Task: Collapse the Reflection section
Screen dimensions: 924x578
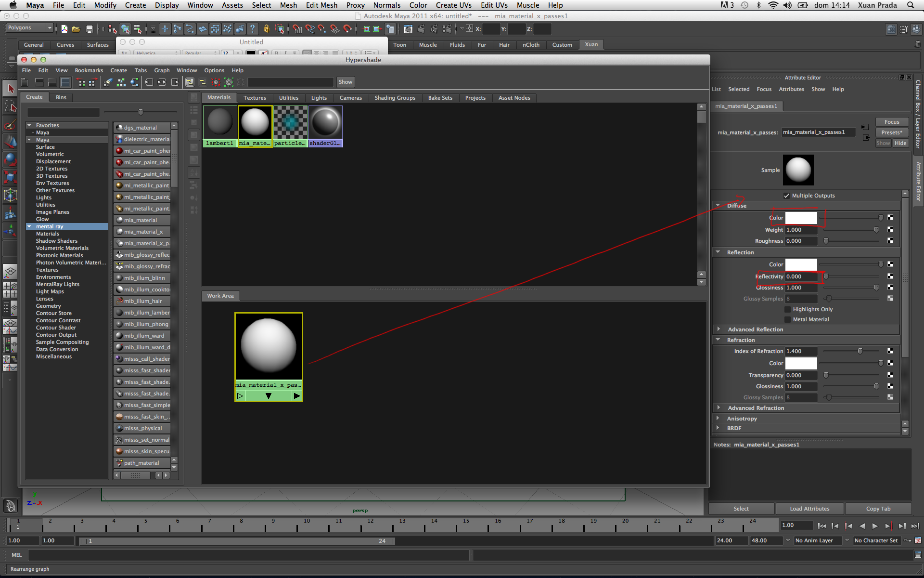Action: (x=718, y=252)
